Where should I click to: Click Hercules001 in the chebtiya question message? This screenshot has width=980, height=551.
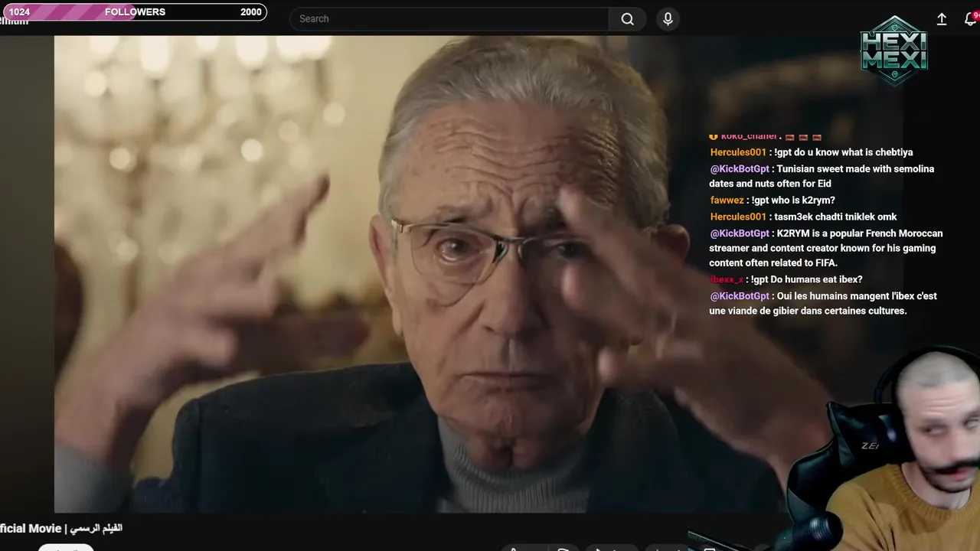point(738,152)
